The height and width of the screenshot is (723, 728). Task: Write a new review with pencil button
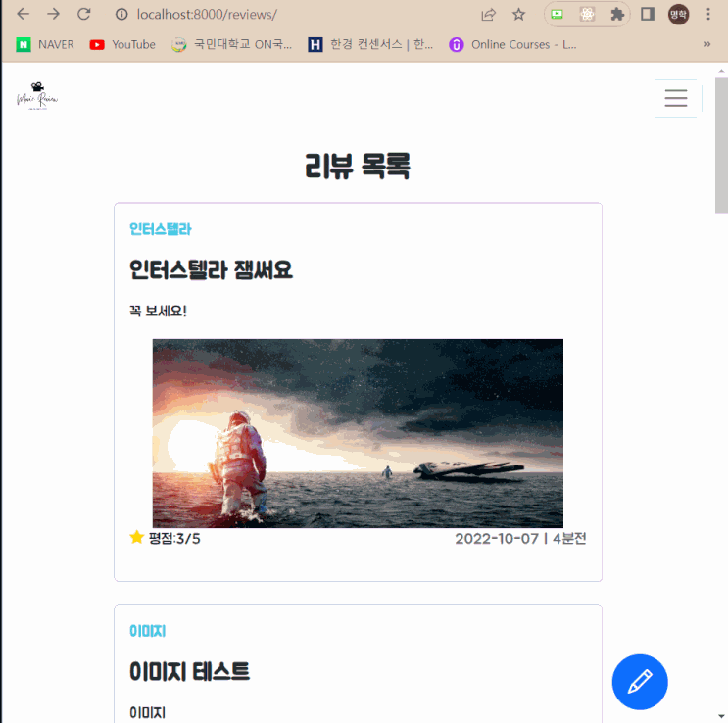640,682
